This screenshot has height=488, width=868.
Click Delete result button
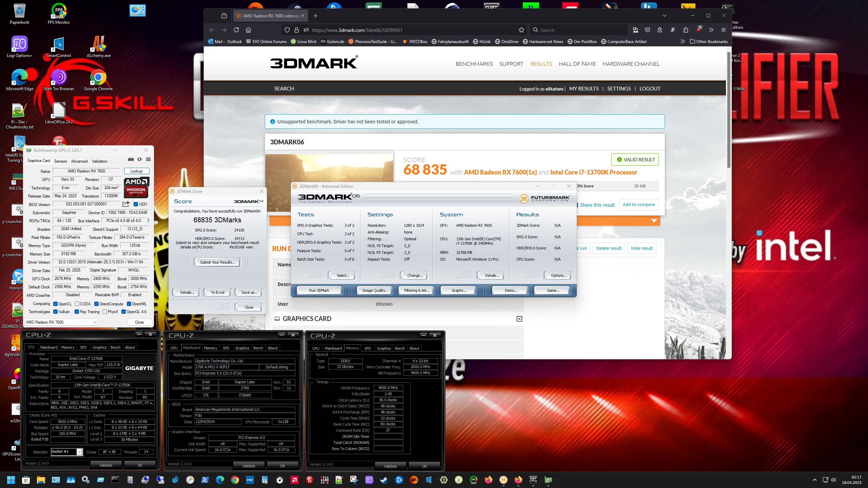(609, 248)
